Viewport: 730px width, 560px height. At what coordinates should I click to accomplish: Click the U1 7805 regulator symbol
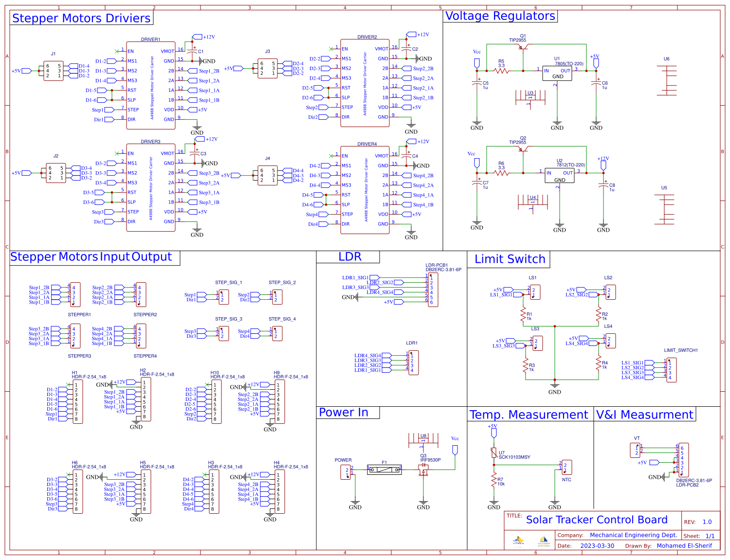(557, 73)
